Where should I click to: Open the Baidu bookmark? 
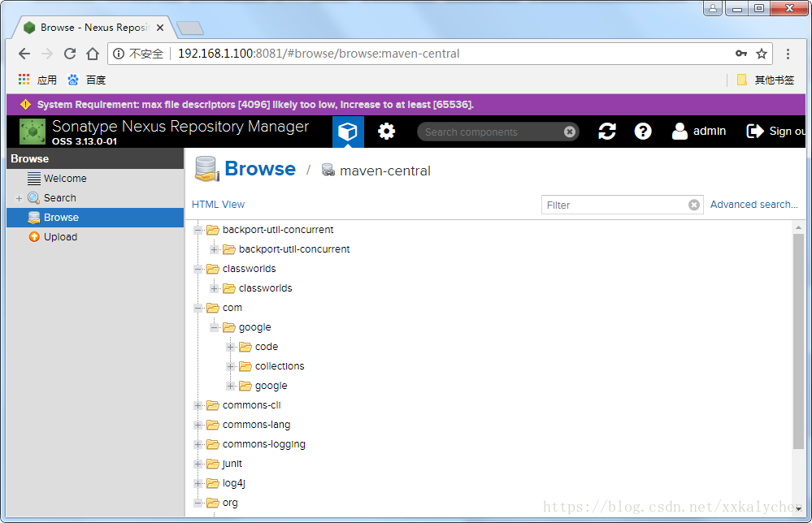coord(86,80)
